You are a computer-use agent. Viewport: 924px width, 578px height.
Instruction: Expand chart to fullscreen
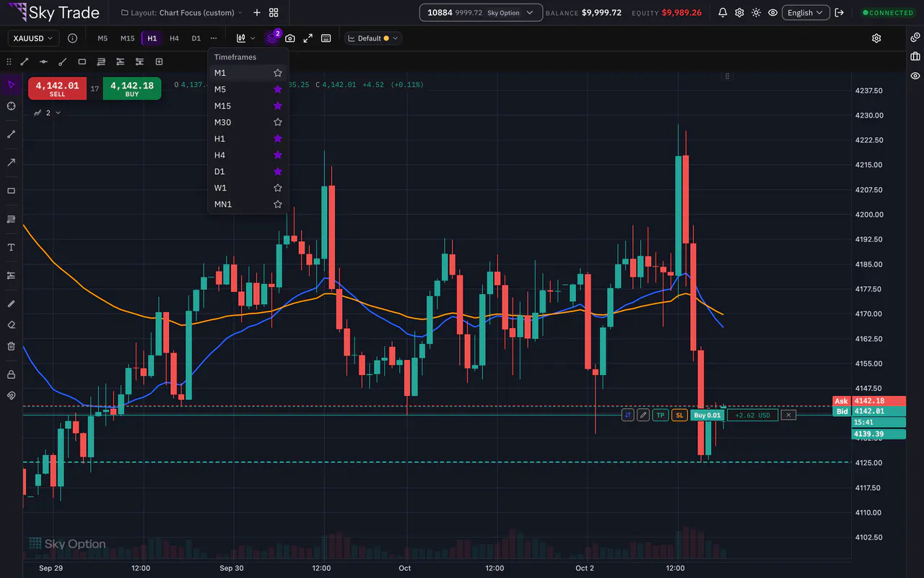point(308,38)
